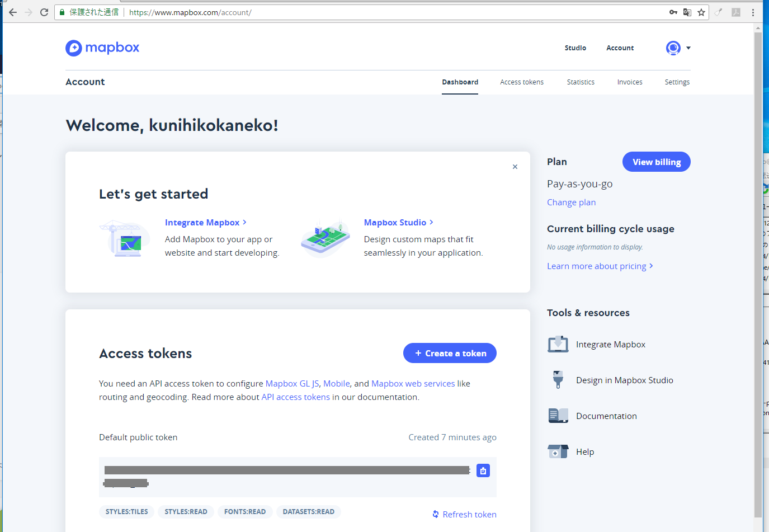Copy the default public token to clipboard
The image size is (769, 532).
(x=483, y=471)
